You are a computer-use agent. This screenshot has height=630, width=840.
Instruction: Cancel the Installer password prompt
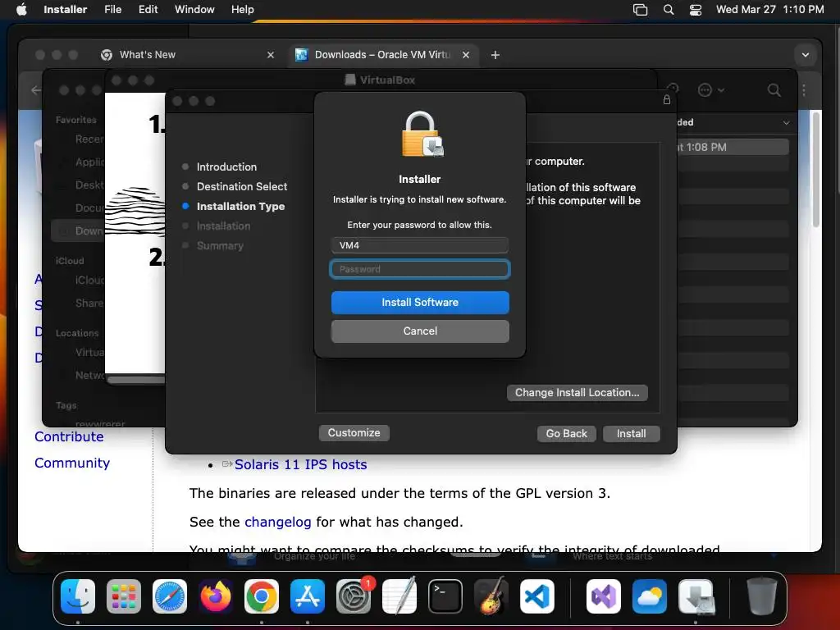[x=420, y=331]
